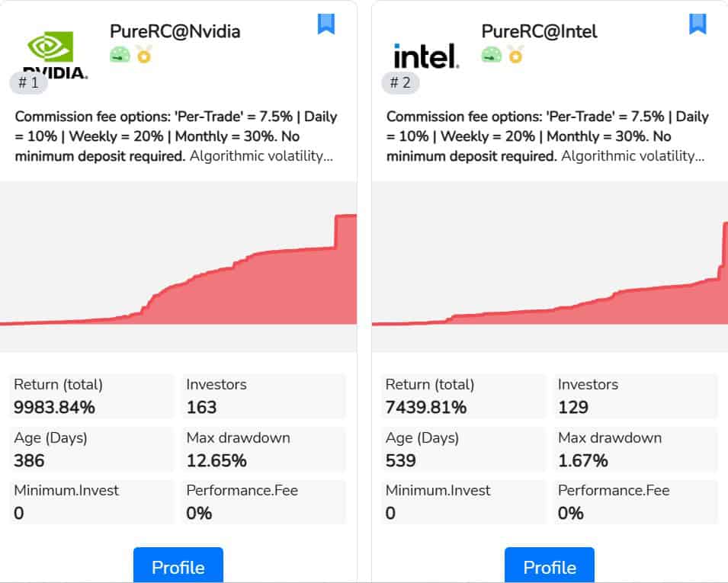Click the #1 rank badge
728x583 pixels.
28,82
